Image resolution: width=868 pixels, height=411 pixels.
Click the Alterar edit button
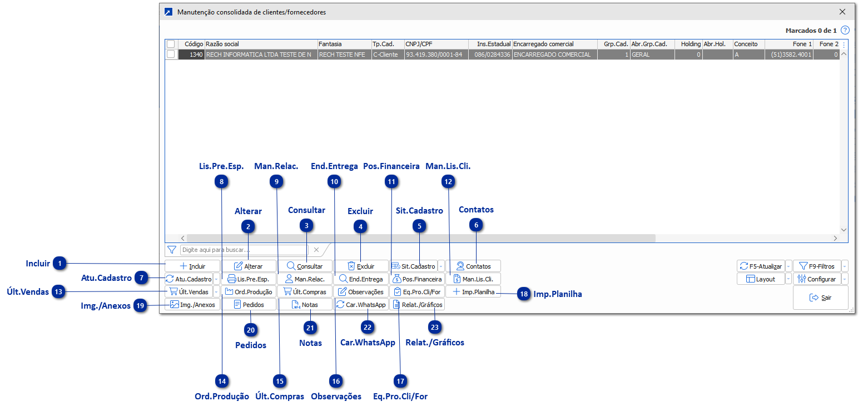[x=249, y=266]
